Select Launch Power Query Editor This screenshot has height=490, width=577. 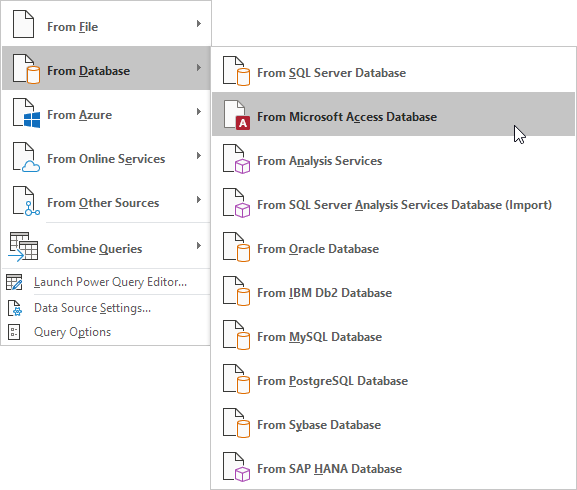click(106, 282)
